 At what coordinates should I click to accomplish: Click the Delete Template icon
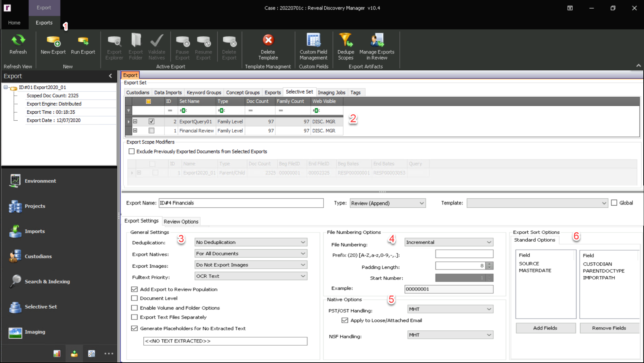(268, 45)
